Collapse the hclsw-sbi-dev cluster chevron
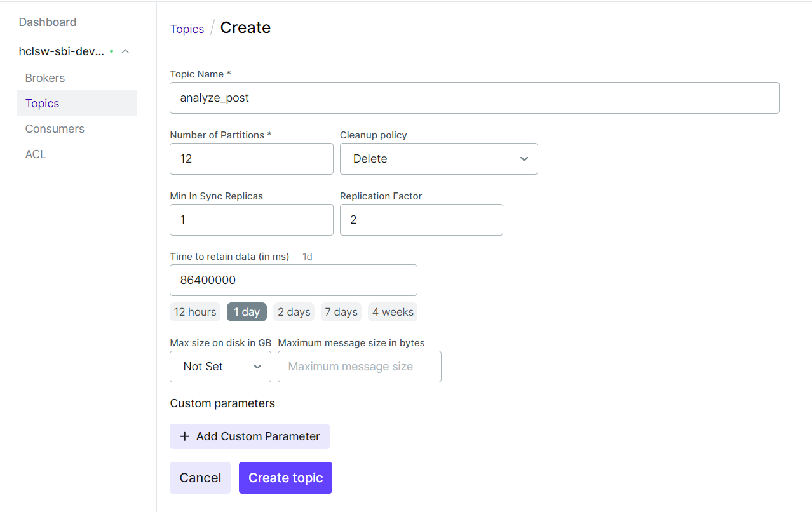Viewport: 812px width, 512px height. [x=125, y=51]
